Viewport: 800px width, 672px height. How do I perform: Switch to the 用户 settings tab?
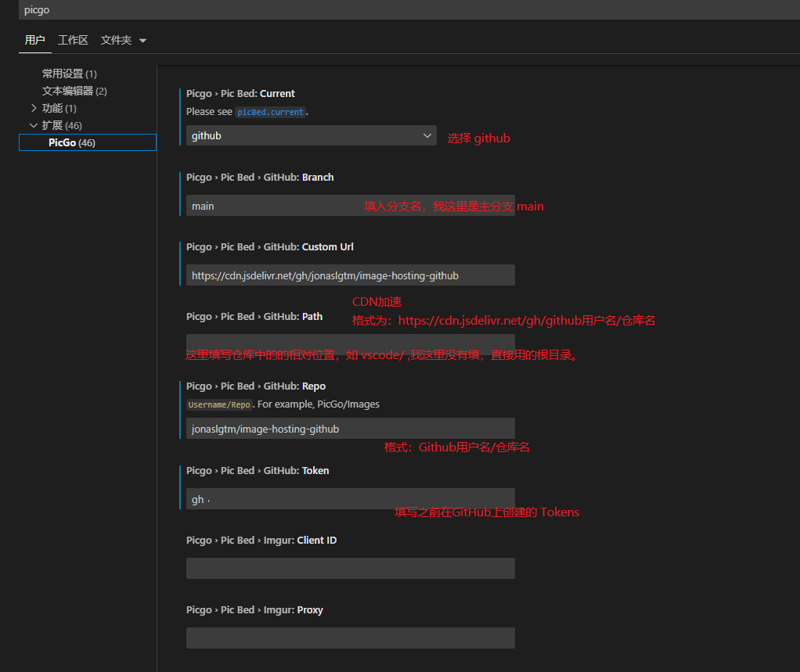point(35,40)
